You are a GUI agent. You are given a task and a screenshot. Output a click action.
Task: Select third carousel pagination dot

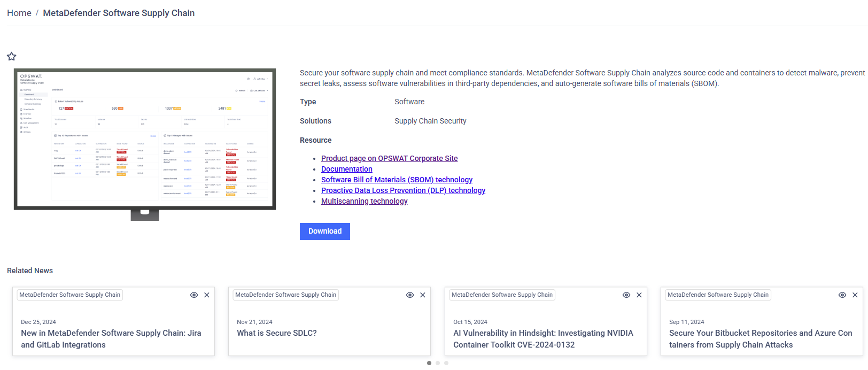(446, 363)
